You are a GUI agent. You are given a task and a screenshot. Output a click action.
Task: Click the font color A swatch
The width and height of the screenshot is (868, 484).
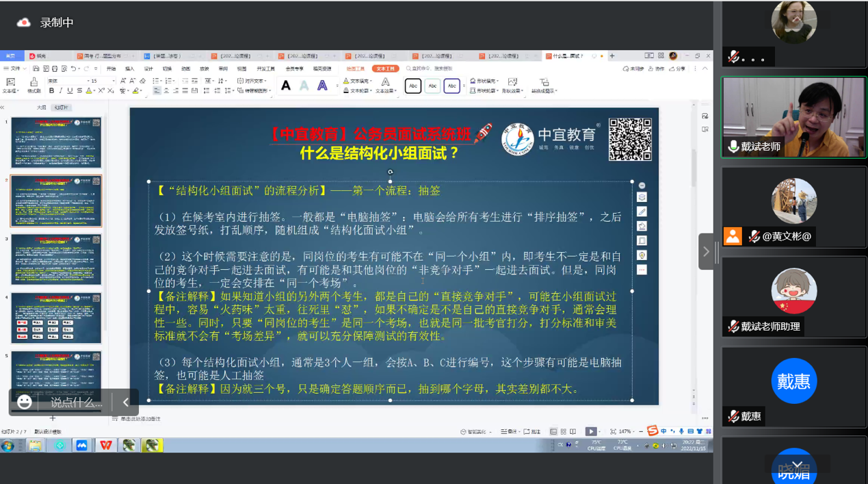coord(89,90)
